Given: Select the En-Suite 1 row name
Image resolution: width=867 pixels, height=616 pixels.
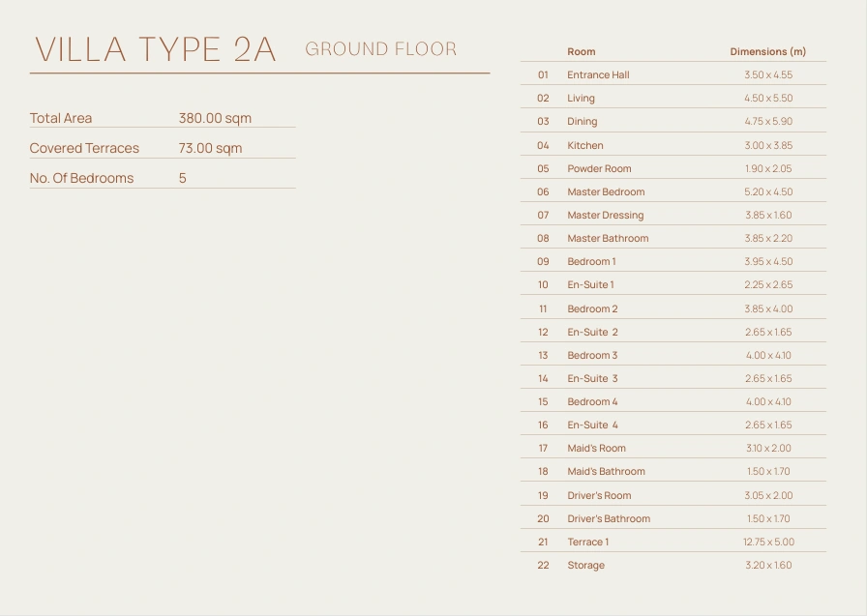Looking at the screenshot, I should [x=590, y=284].
